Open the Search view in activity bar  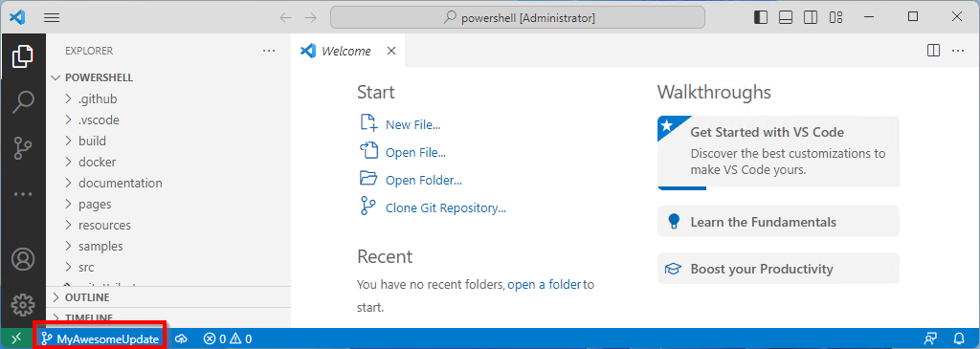pyautogui.click(x=23, y=101)
